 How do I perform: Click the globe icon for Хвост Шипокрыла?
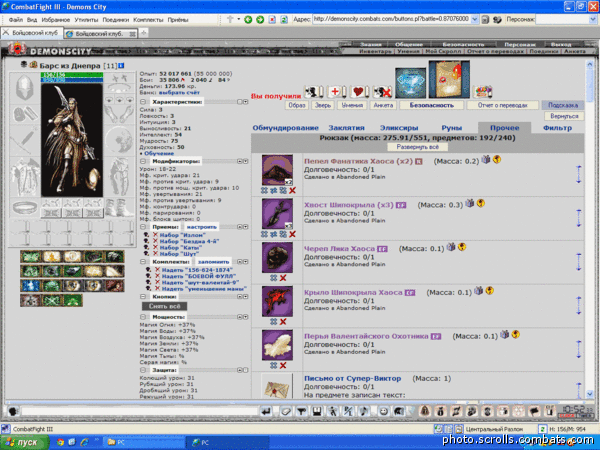click(481, 204)
